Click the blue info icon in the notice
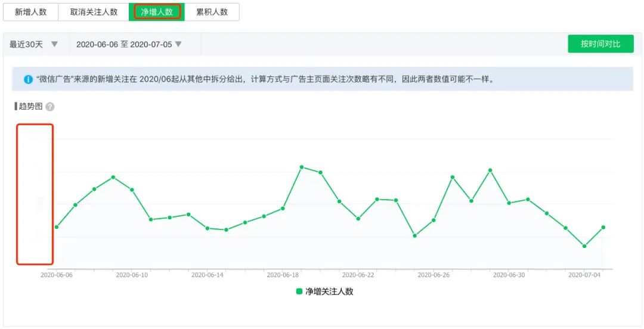Image resolution: width=644 pixels, height=329 pixels. (28, 79)
